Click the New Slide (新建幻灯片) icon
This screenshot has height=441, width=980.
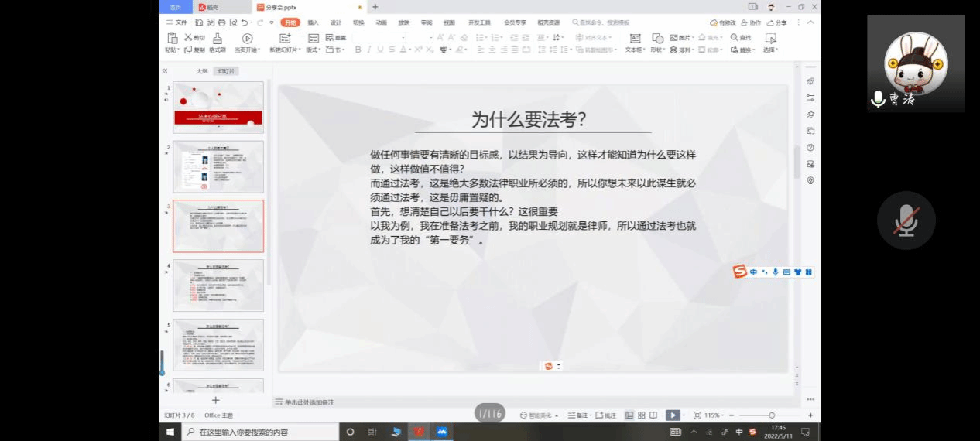(284, 38)
